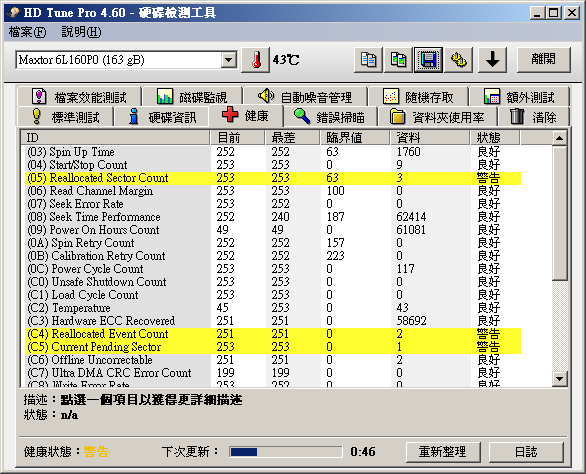Click the 重新整理 button
The height and width of the screenshot is (474, 586).
click(x=443, y=452)
